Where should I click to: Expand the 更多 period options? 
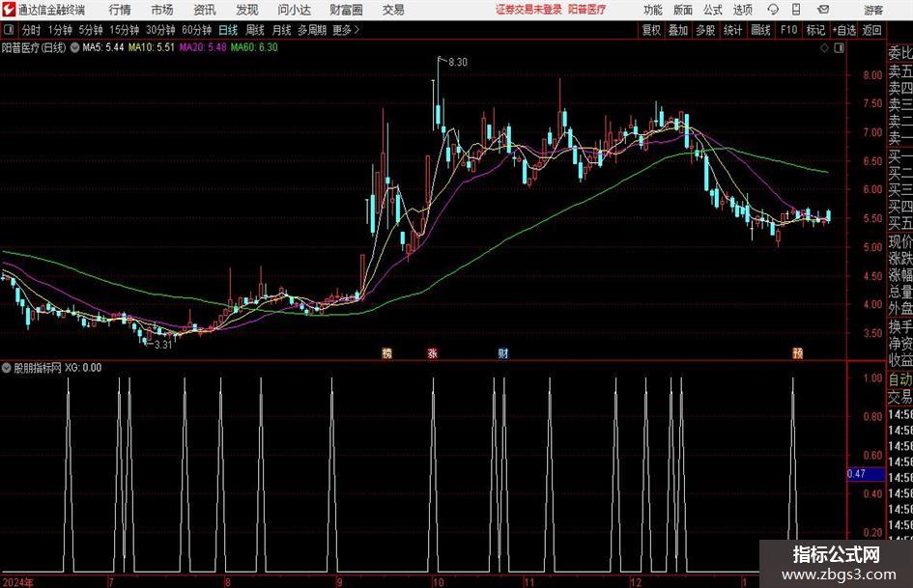(x=346, y=30)
